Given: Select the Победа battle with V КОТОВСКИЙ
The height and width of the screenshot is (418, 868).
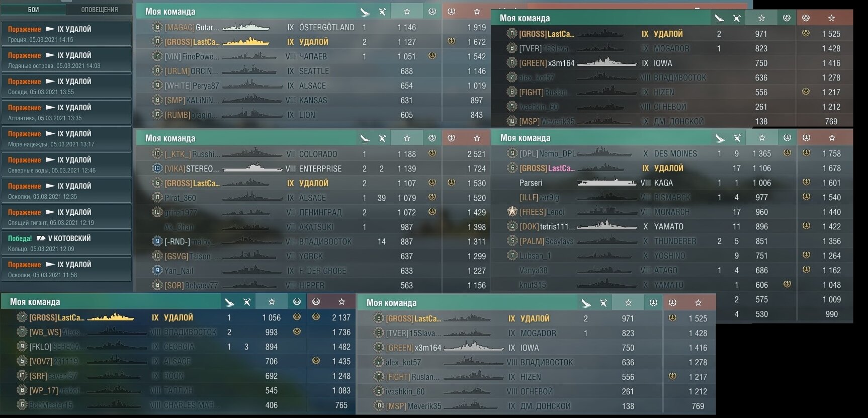Looking at the screenshot, I should tap(66, 243).
